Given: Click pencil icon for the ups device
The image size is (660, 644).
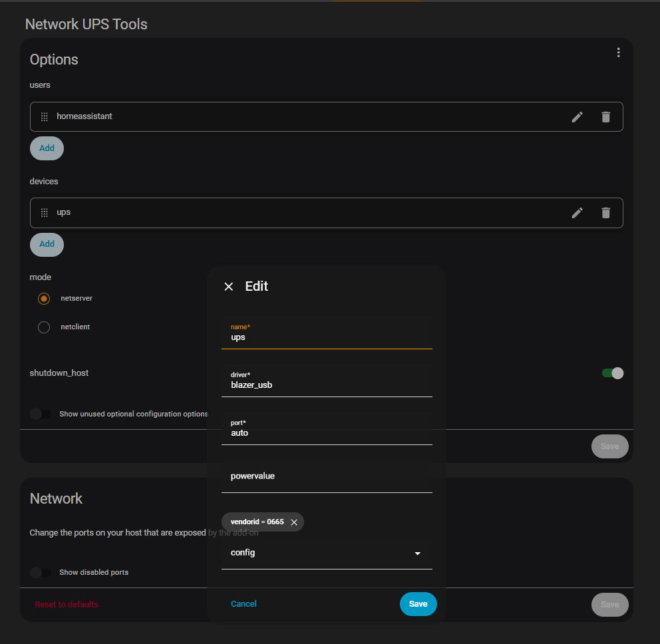Looking at the screenshot, I should (577, 213).
